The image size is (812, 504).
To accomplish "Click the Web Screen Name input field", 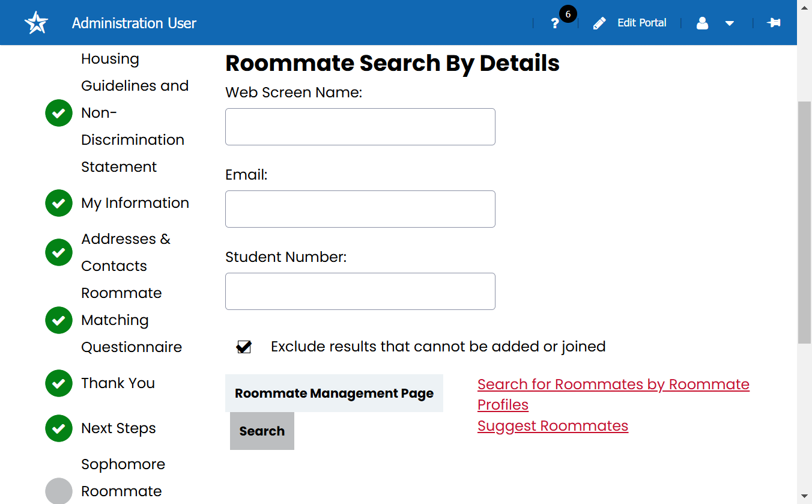I will point(360,127).
